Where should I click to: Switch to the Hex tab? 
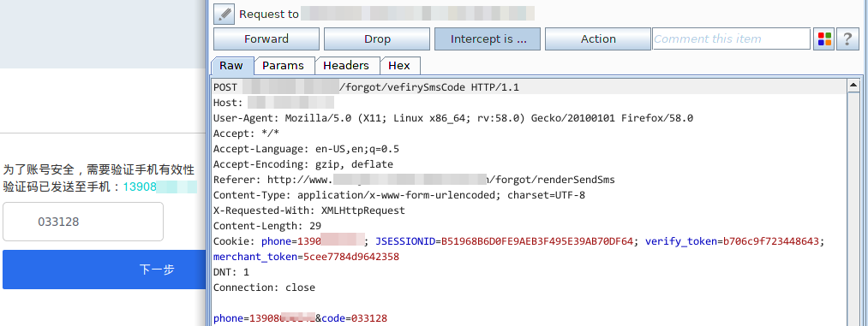click(399, 65)
